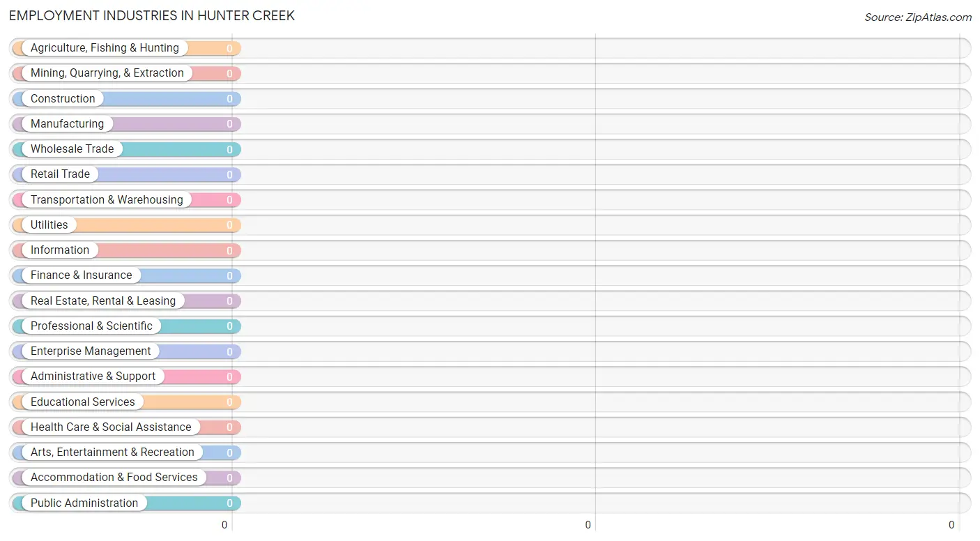
Task: Click the zero value on the Manufacturing bar
Action: pyautogui.click(x=230, y=124)
